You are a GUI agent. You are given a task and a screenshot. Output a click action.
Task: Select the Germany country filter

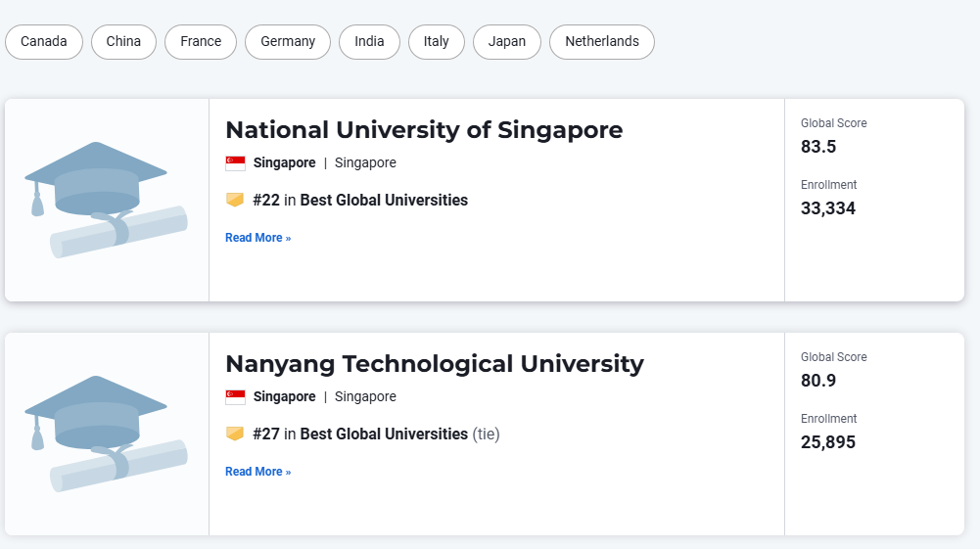click(288, 42)
